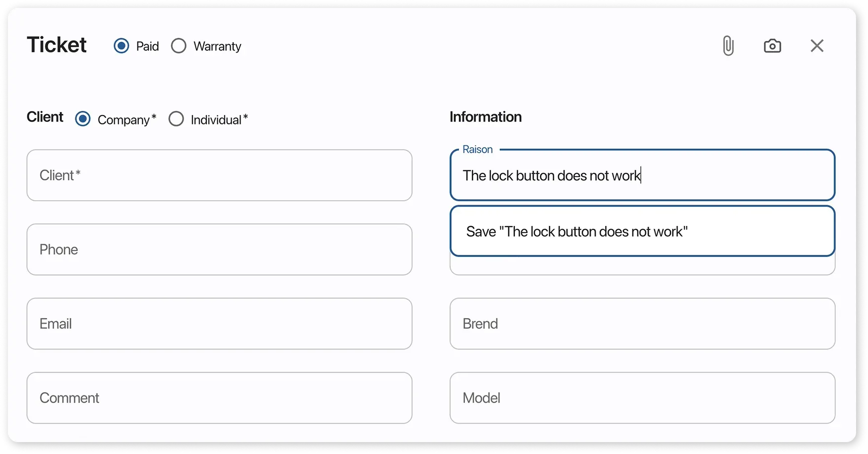Place cursor in the Raison field
868x454 pixels.
[642, 175]
